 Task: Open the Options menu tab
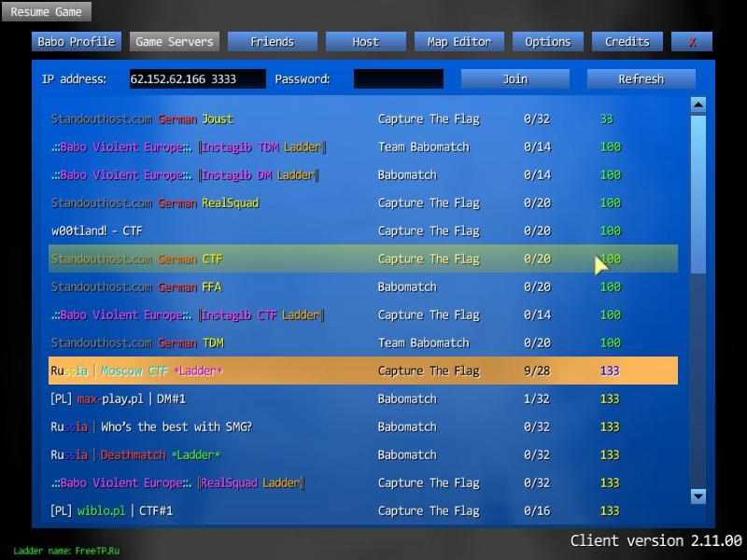[x=547, y=42]
